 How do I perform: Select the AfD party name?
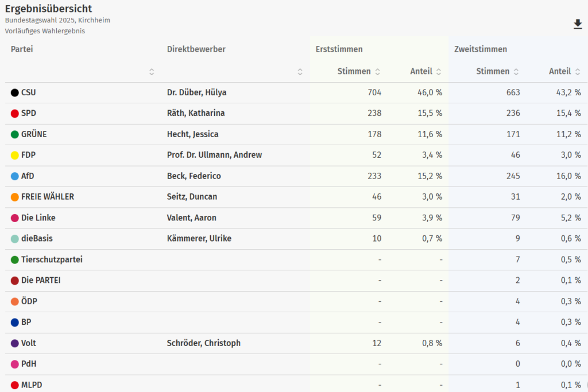point(28,176)
